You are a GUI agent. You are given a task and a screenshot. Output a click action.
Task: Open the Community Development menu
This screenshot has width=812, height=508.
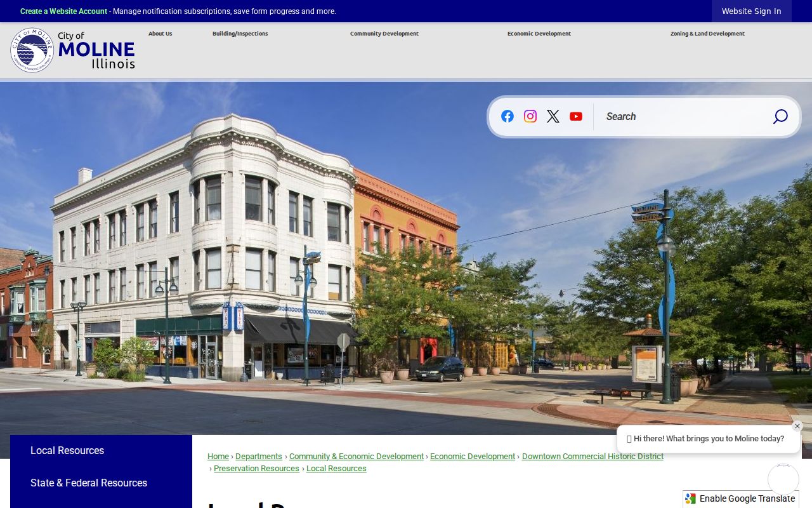click(x=384, y=34)
